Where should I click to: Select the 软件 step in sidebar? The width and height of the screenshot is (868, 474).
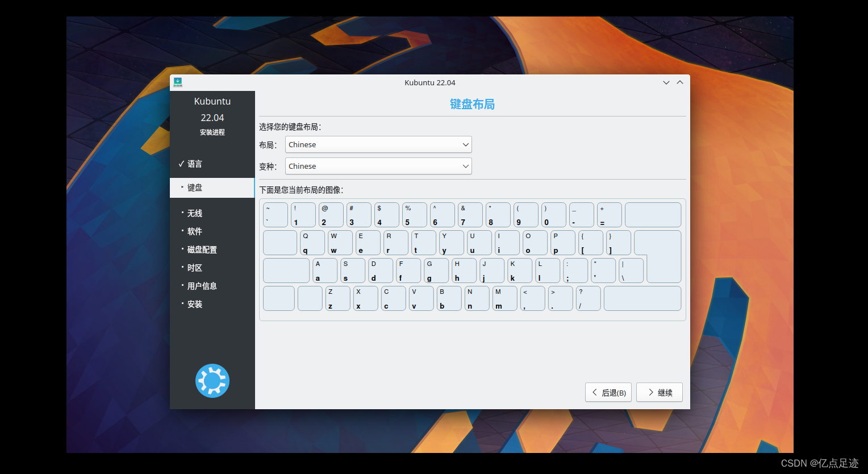click(x=195, y=231)
